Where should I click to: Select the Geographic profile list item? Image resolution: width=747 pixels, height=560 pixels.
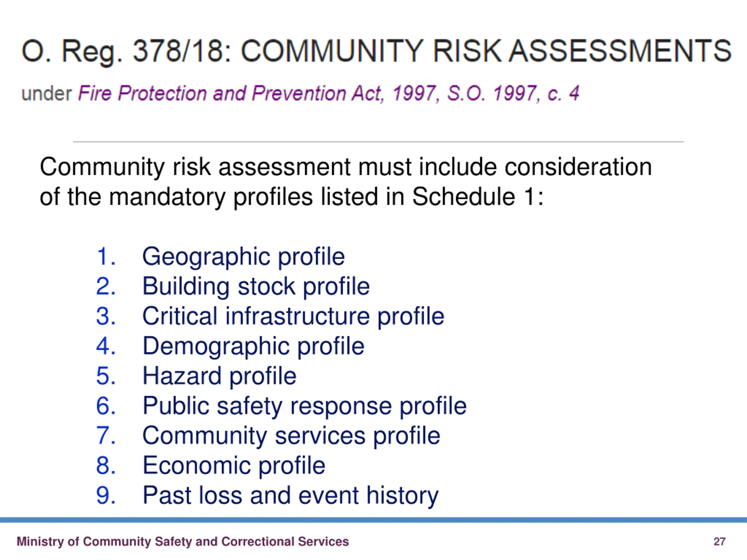[243, 257]
